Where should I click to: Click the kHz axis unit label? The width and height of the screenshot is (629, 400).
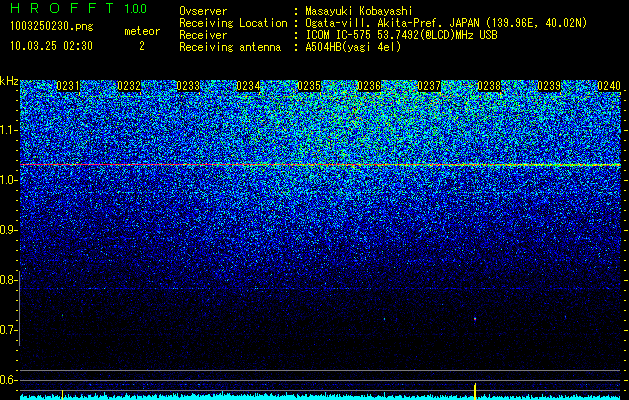coord(9,81)
